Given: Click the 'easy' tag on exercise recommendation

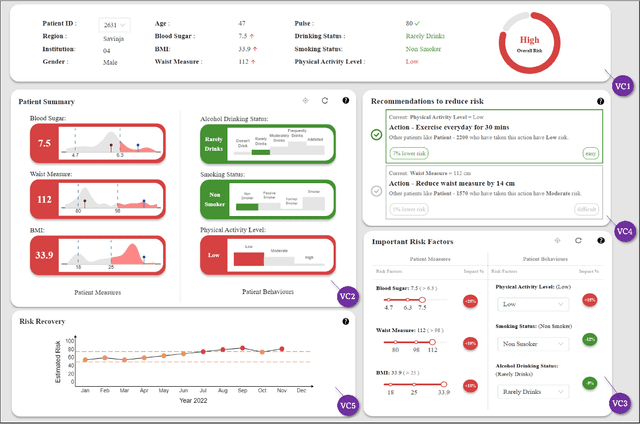Looking at the screenshot, I should click(589, 153).
